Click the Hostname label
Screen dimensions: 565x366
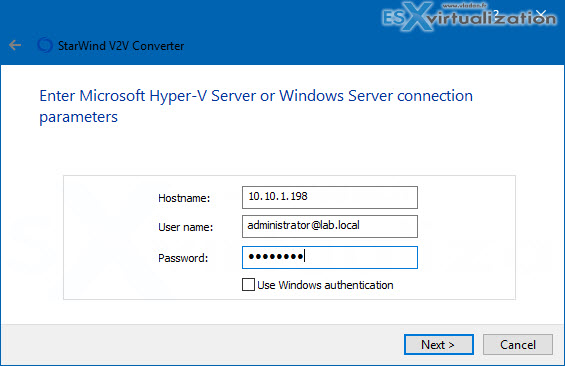click(x=184, y=198)
